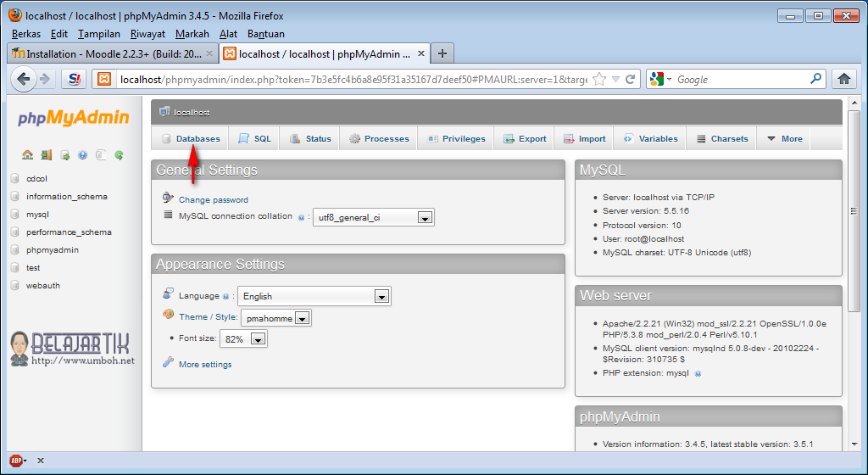Click the Theme / Style link

pyautogui.click(x=209, y=316)
